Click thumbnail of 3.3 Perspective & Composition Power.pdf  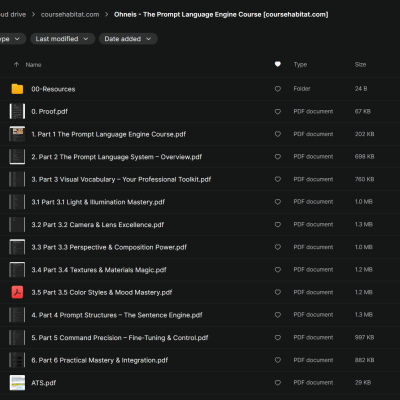tap(17, 247)
